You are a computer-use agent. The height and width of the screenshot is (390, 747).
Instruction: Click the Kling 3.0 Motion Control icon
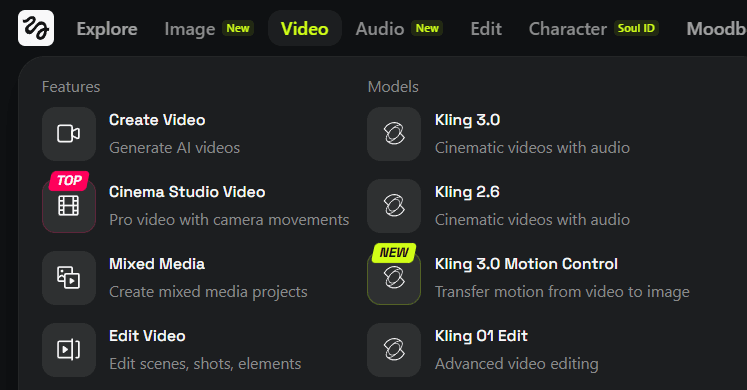pyautogui.click(x=394, y=278)
